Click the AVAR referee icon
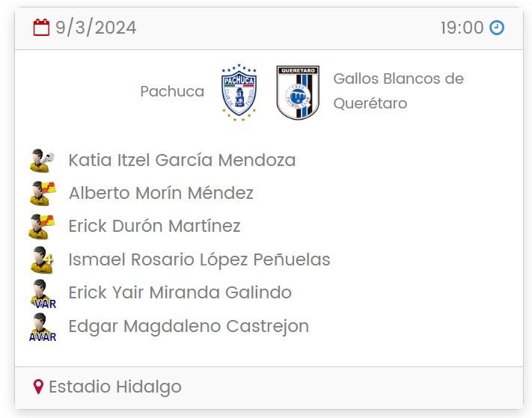The image size is (532, 418). tap(42, 327)
